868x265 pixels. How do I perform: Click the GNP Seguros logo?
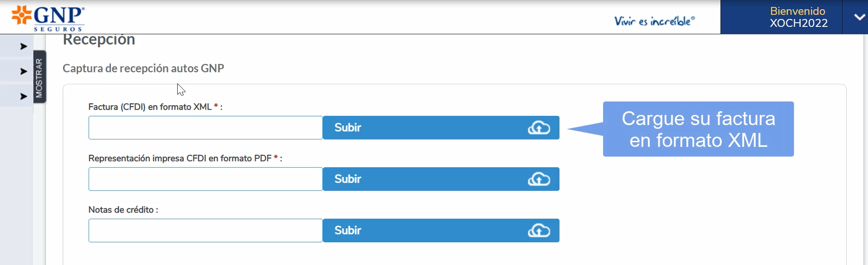point(48,19)
